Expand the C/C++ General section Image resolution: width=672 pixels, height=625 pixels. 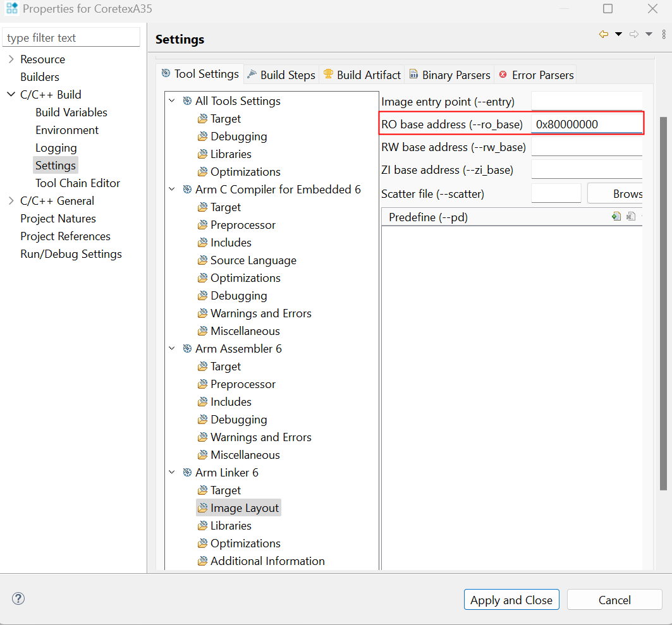11,200
